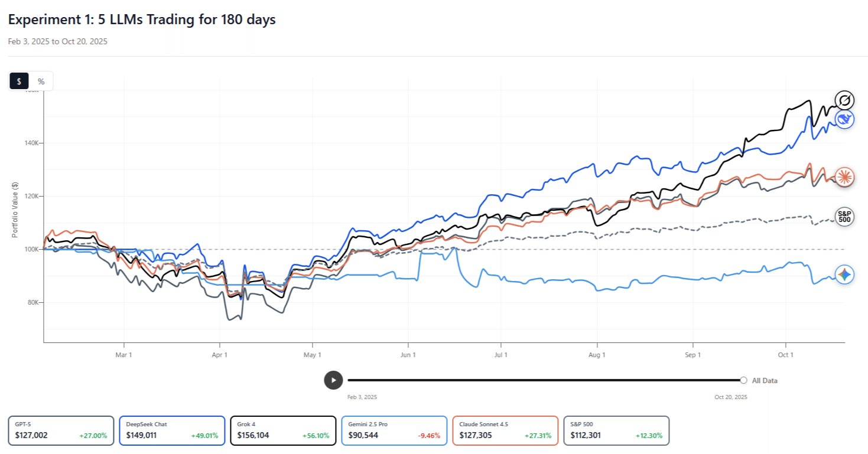Click the "$127,002" value for GPT-5
Screen dimensions: 868x454
click(x=31, y=436)
